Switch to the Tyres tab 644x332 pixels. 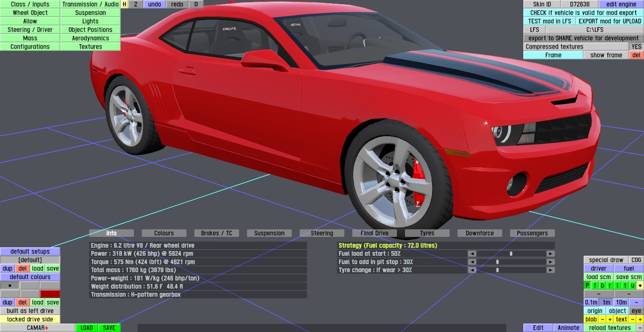[427, 233]
